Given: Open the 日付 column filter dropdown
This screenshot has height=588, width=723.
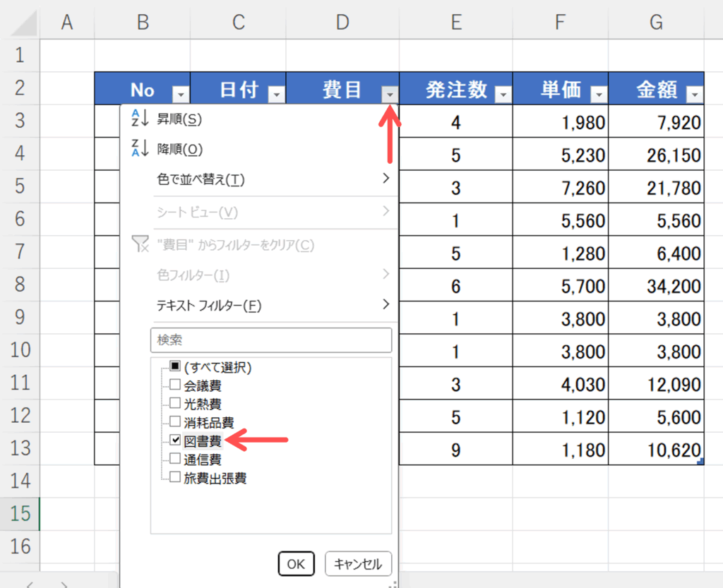Looking at the screenshot, I should point(277,94).
